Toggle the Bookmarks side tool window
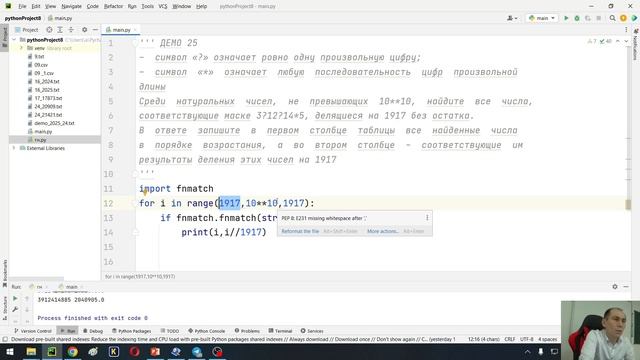This screenshot has width=640, height=360. (x=4, y=273)
